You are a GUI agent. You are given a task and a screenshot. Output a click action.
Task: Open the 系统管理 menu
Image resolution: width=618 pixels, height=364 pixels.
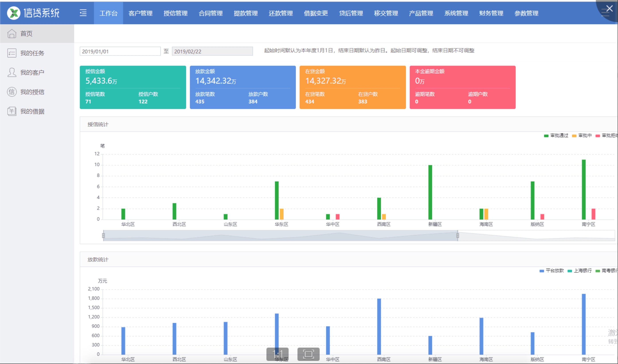456,13
